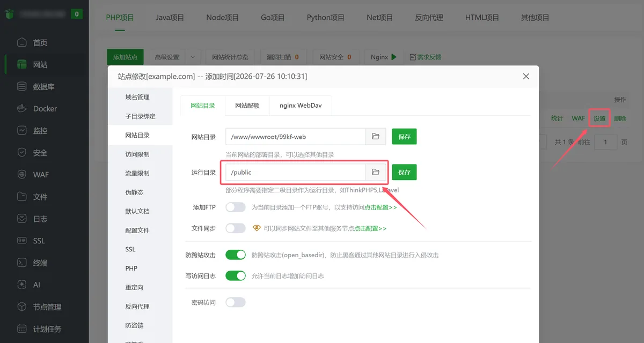Open 重定向 in the dialog menu
Viewport: 644px width, 343px height.
(x=134, y=287)
